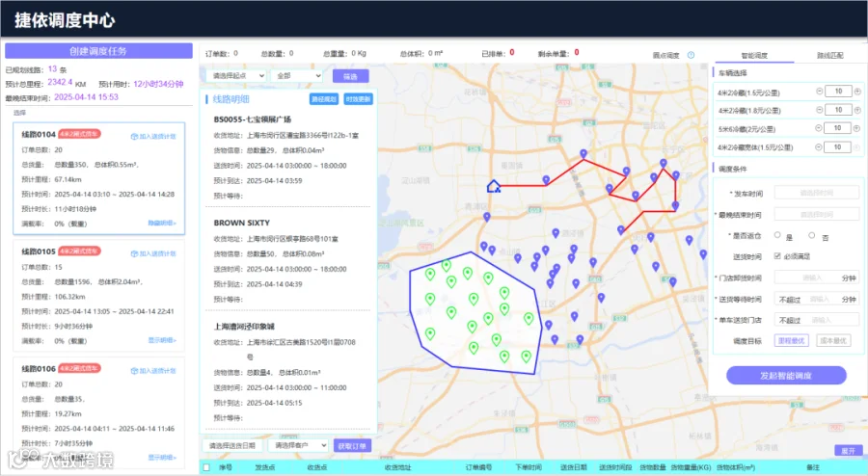868x476 pixels.
Task: Click the 创建调度任务 button
Action: click(98, 51)
